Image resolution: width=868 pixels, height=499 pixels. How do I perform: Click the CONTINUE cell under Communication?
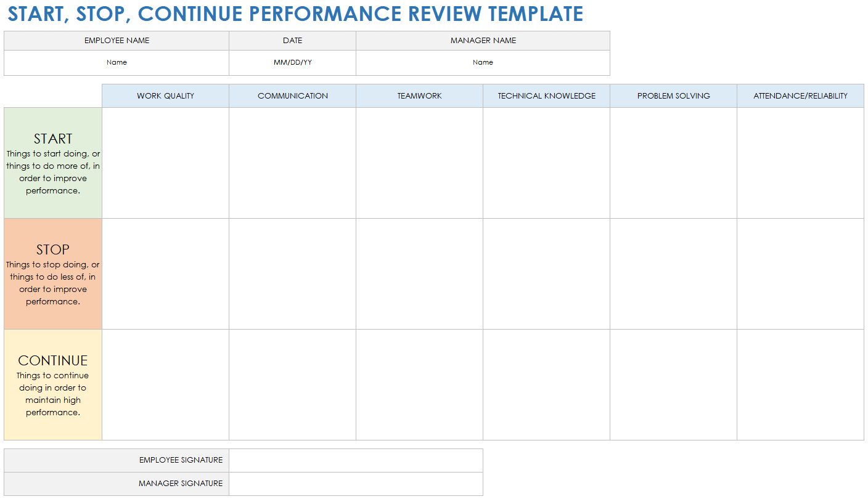coord(293,385)
